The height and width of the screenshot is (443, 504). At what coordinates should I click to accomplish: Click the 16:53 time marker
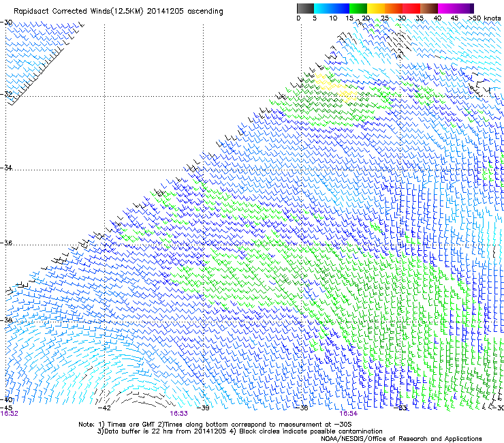(x=178, y=414)
